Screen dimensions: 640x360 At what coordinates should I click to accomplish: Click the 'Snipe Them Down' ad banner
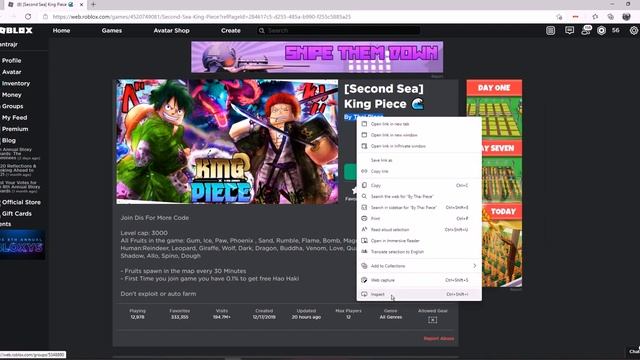[317, 57]
